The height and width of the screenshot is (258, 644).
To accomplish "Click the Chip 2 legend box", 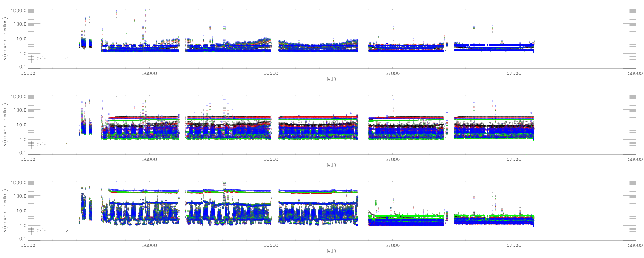I will (x=50, y=231).
